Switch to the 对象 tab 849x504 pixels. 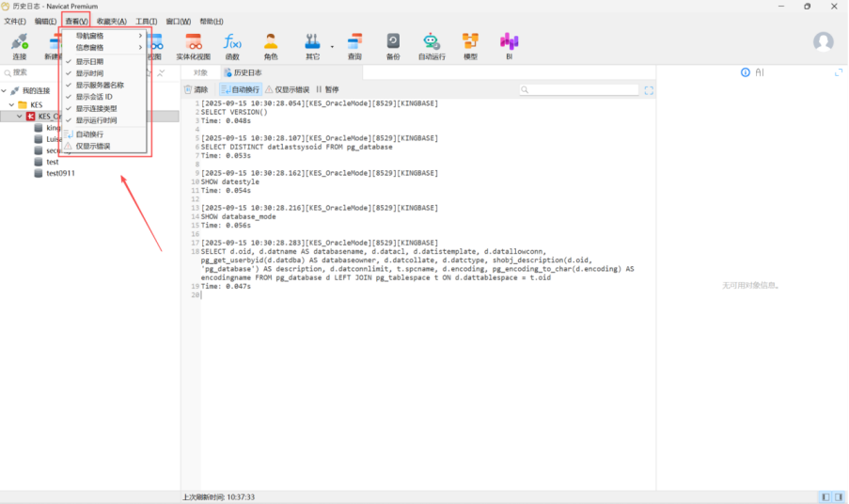pyautogui.click(x=200, y=72)
